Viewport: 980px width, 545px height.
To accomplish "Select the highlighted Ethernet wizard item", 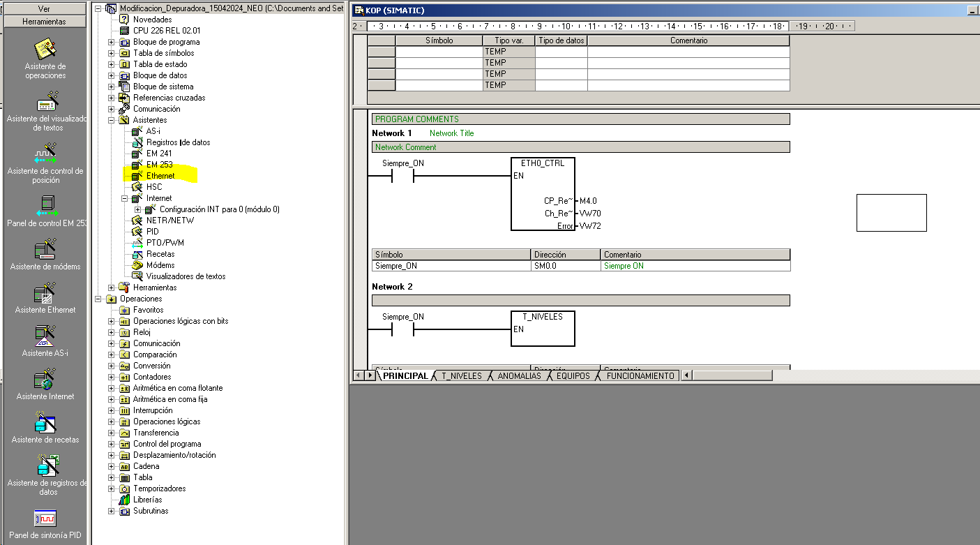I will coord(160,176).
